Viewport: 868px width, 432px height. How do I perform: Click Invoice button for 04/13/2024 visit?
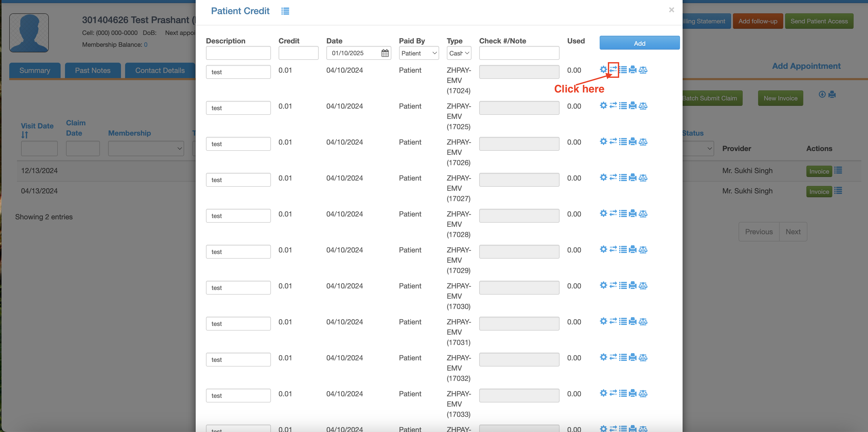pos(819,191)
